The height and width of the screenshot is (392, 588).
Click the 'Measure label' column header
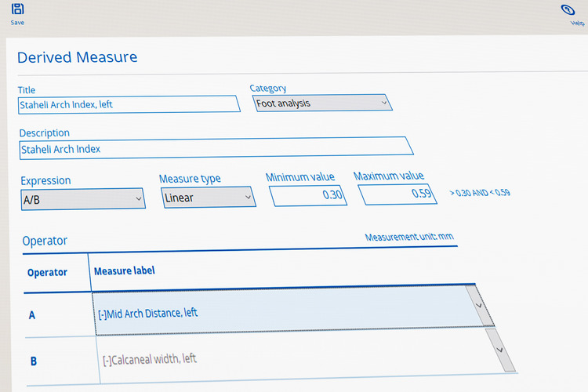point(125,270)
